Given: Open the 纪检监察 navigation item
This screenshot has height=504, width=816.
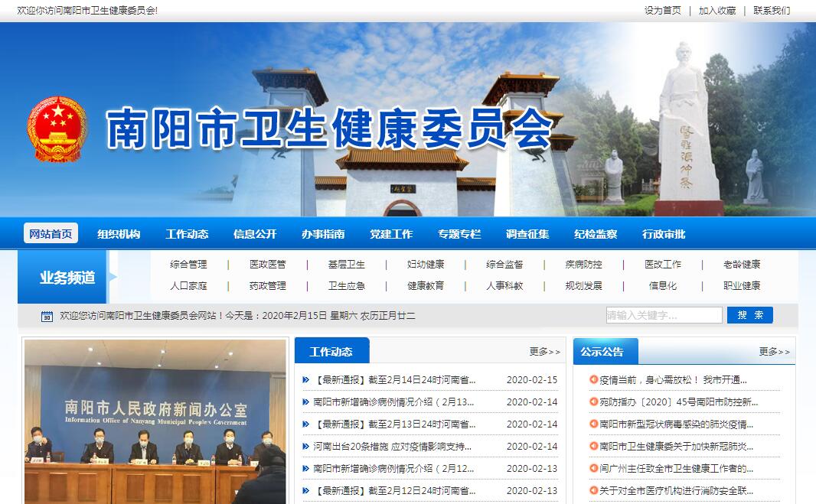Looking at the screenshot, I should click(596, 234).
